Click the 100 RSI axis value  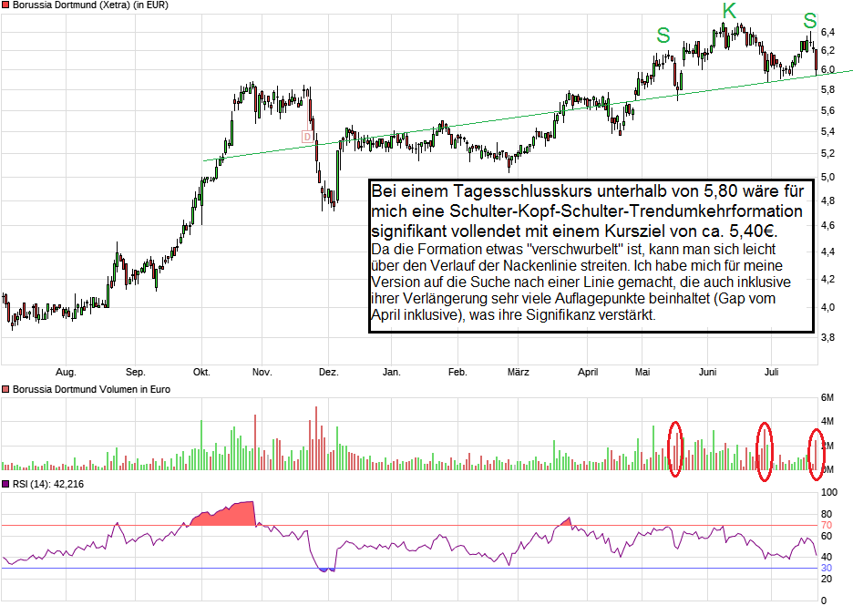829,492
